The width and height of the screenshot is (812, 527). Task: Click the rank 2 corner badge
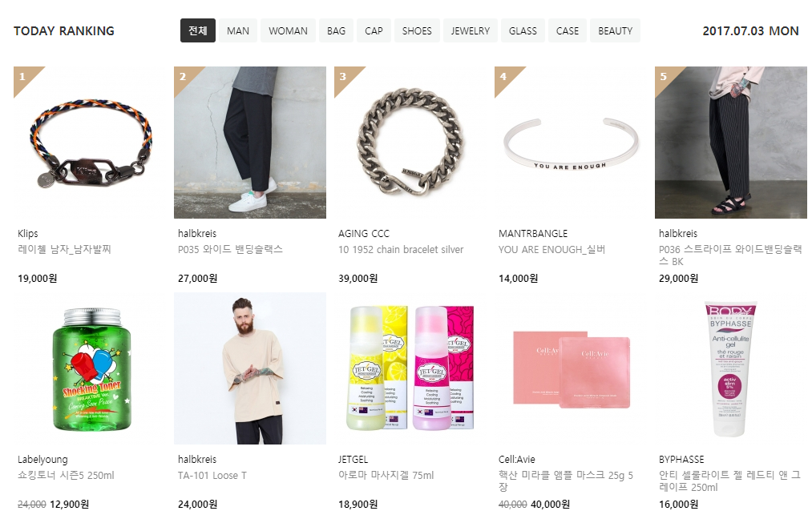tap(184, 78)
